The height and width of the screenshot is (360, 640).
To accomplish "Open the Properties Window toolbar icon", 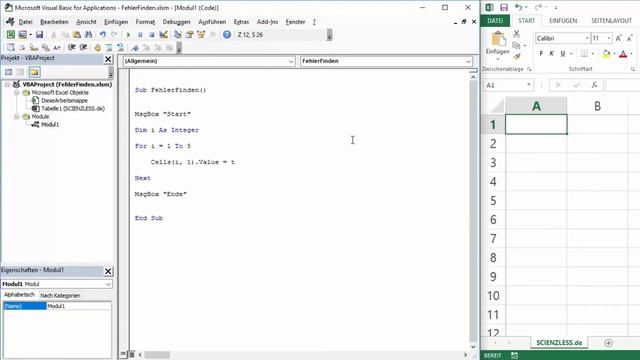I will (x=189, y=35).
